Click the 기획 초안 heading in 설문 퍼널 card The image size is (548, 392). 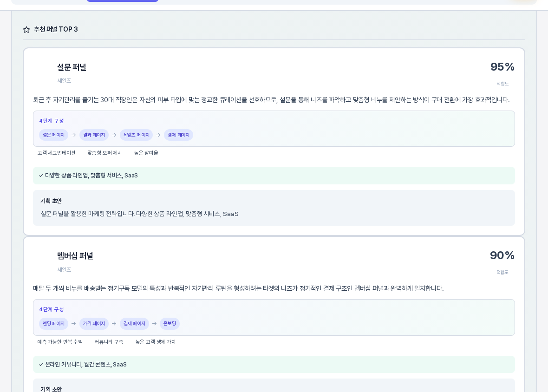[x=51, y=201]
